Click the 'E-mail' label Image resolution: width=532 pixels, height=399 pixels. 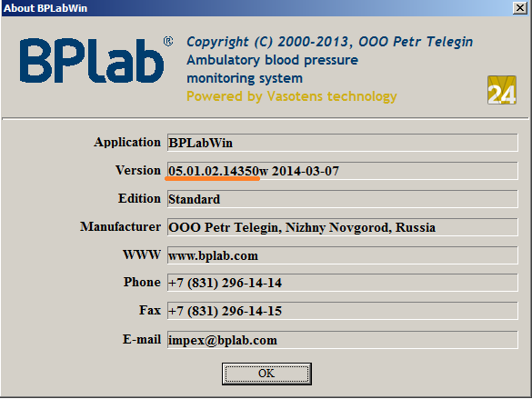(x=142, y=339)
